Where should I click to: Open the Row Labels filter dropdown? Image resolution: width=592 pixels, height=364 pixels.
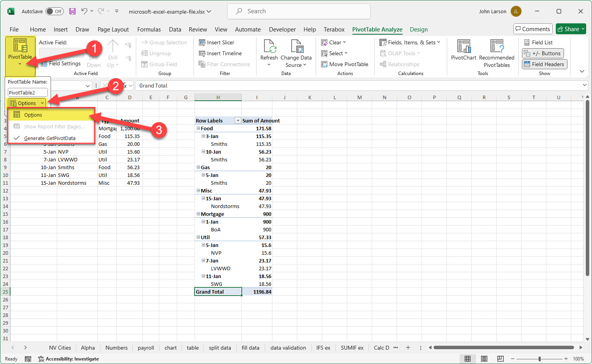click(x=238, y=120)
